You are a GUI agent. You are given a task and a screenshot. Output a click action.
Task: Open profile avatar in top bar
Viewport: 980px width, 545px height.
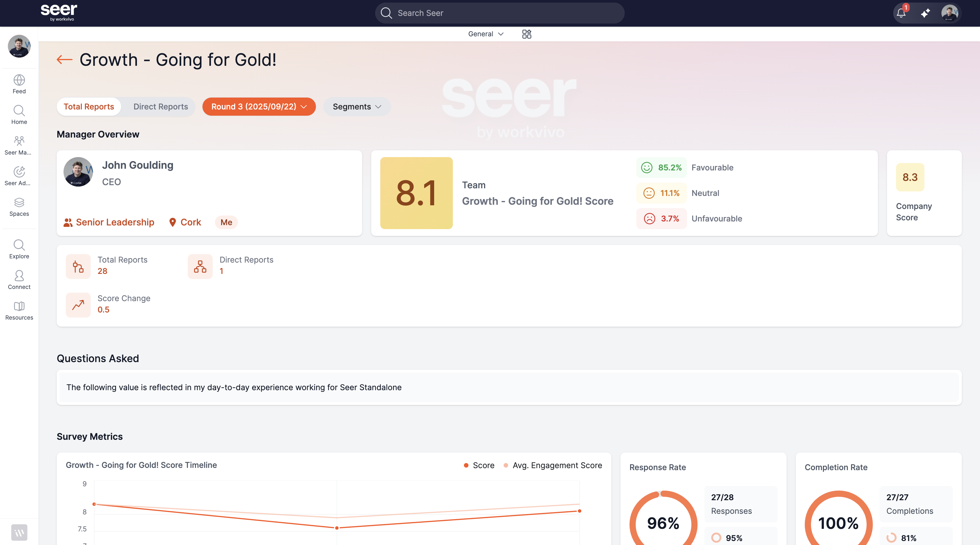[x=950, y=13]
